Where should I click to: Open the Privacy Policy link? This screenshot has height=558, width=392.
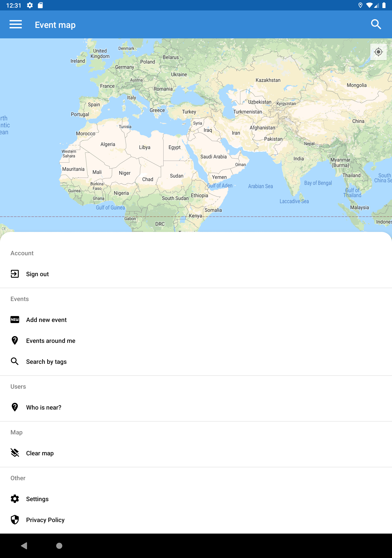(x=45, y=520)
